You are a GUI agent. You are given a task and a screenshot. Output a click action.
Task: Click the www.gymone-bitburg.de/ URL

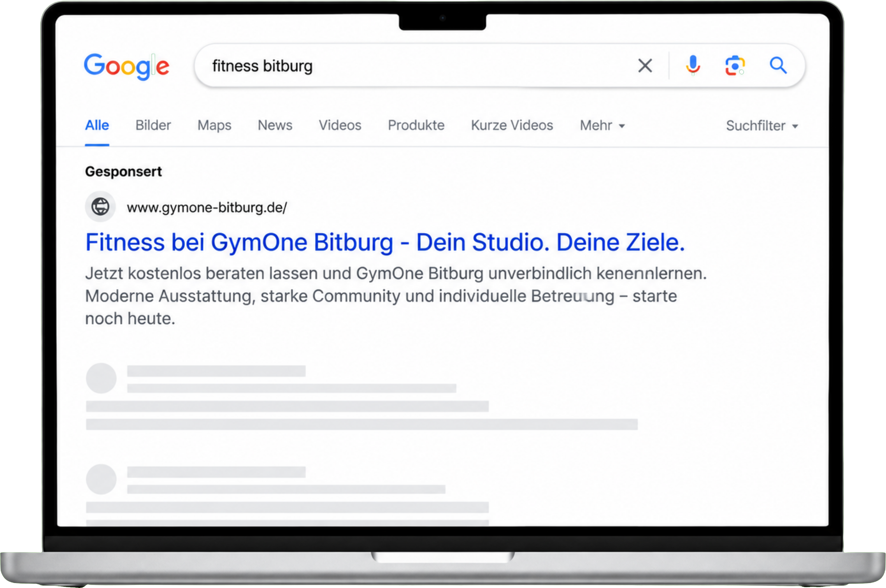pyautogui.click(x=207, y=207)
